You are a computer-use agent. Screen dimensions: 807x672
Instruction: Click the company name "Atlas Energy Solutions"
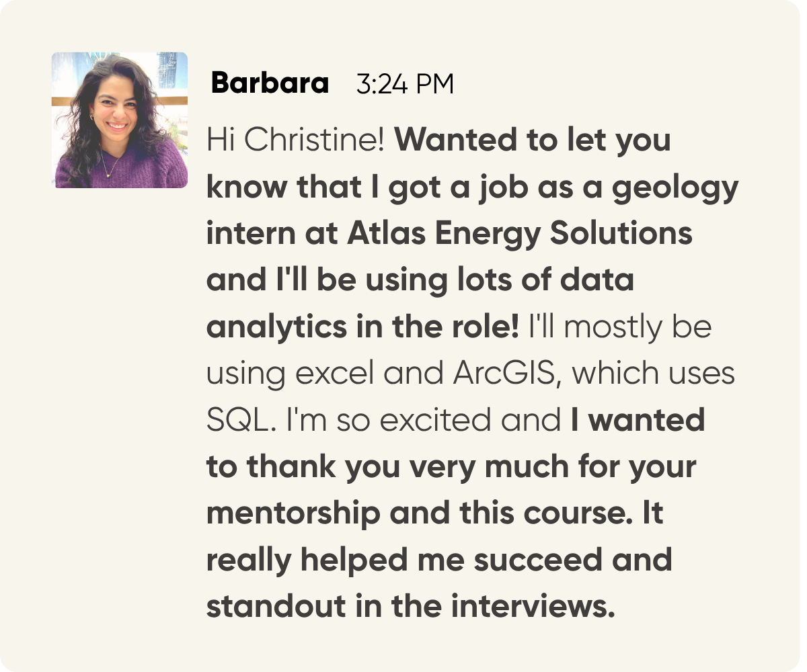(x=520, y=235)
